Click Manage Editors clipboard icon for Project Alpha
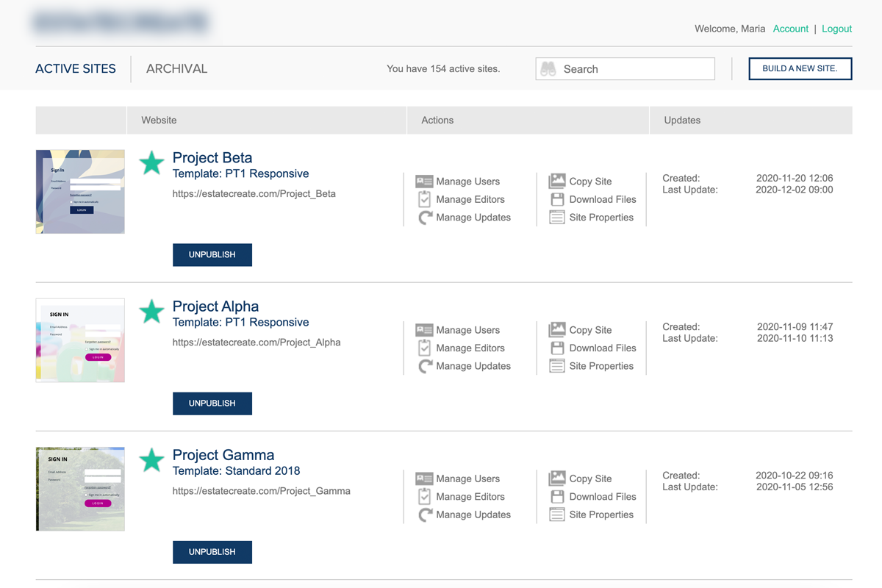 pyautogui.click(x=424, y=348)
